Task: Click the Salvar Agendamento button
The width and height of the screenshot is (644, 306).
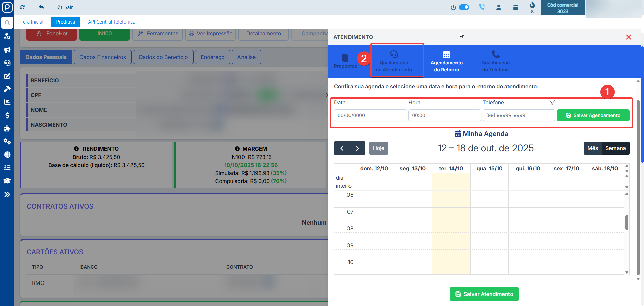Action: point(593,115)
